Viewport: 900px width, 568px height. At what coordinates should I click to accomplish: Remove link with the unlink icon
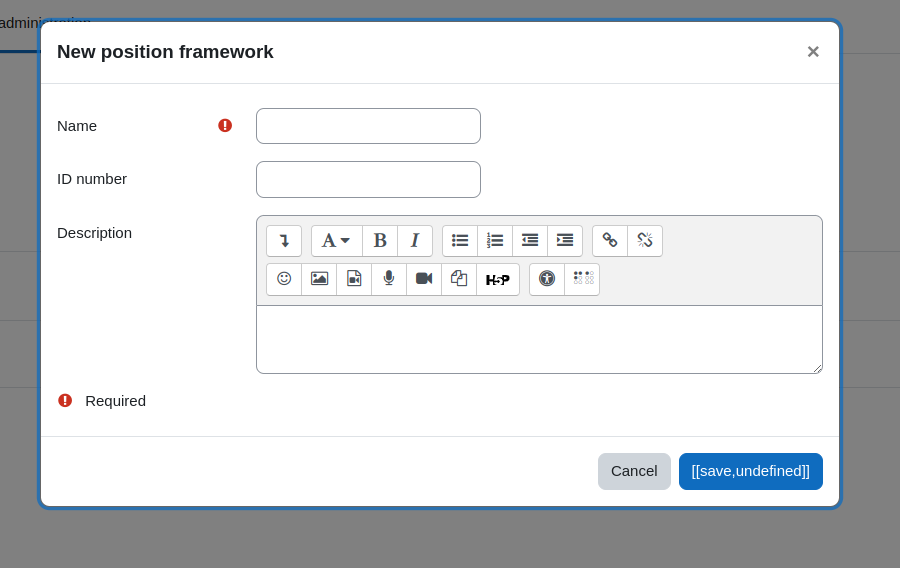(645, 240)
